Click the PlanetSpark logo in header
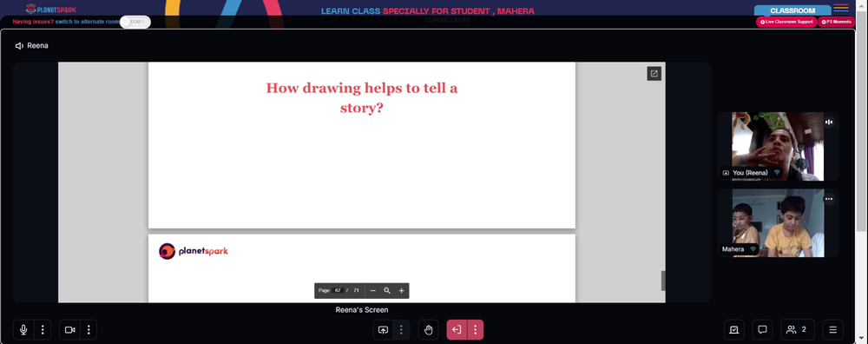 51,9
